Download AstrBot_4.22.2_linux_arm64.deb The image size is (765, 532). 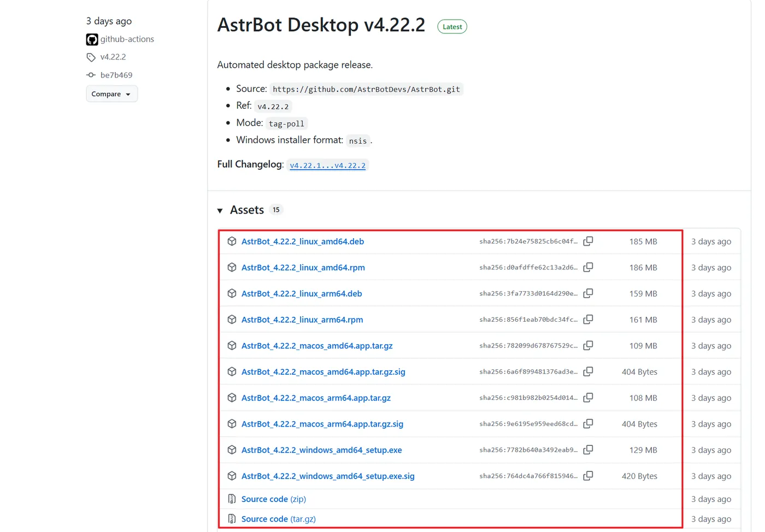click(x=302, y=293)
